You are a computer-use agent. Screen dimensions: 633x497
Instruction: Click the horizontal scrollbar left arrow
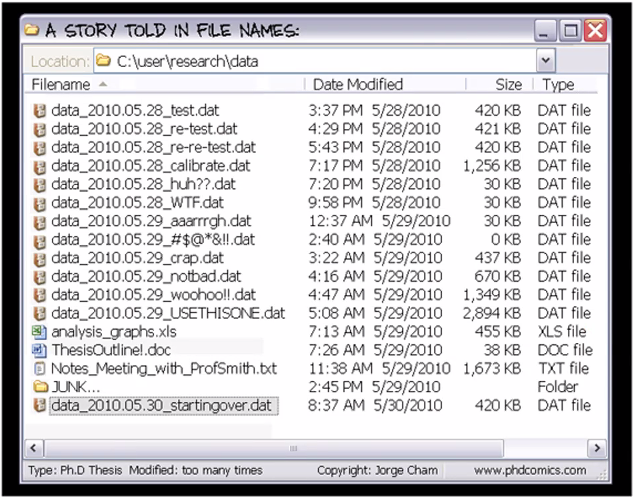coord(34,448)
